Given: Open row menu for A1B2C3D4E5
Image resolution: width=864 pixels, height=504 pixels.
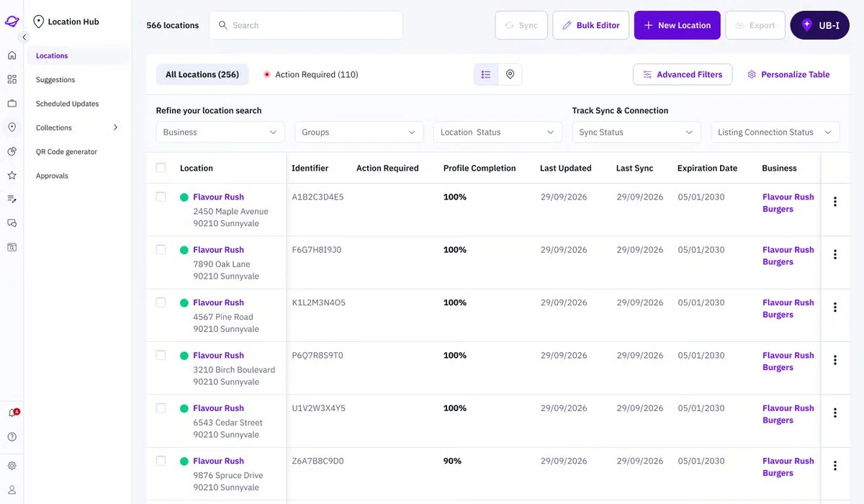Looking at the screenshot, I should (x=835, y=202).
